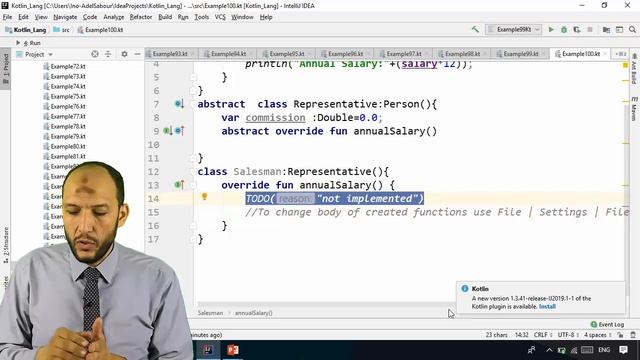Click the implements gutter icon on line 9
The image size is (640, 360).
[167, 131]
